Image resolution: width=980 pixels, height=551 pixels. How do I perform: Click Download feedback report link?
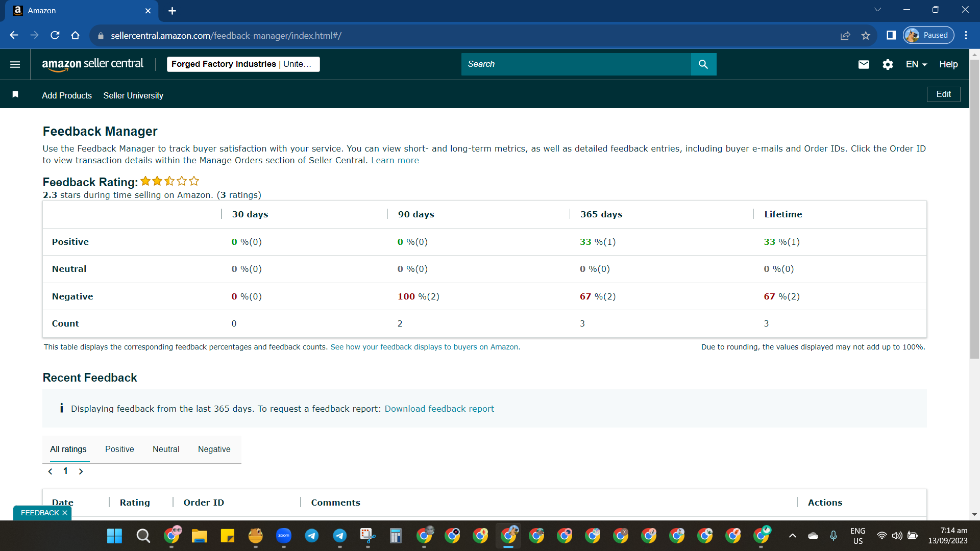tap(439, 409)
